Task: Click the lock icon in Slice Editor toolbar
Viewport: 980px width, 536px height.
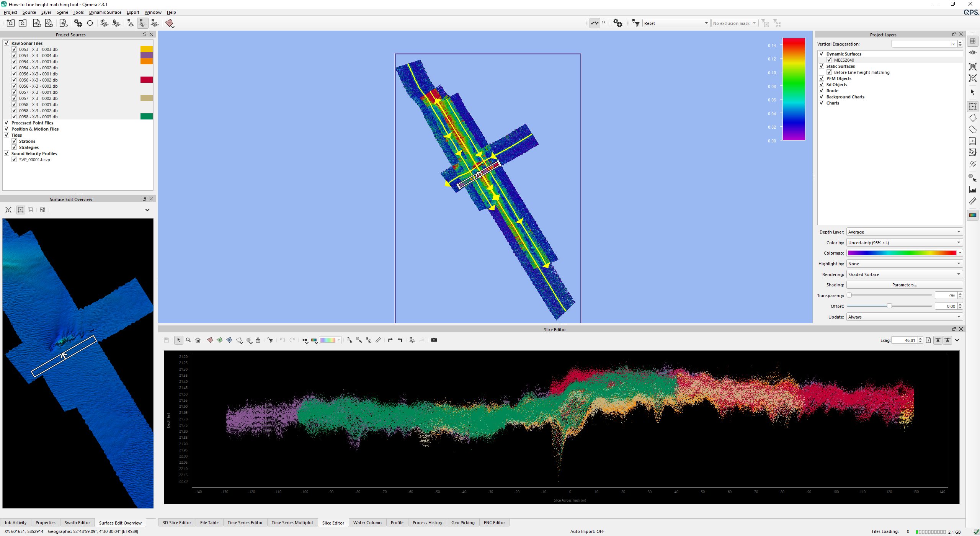Action: (258, 340)
